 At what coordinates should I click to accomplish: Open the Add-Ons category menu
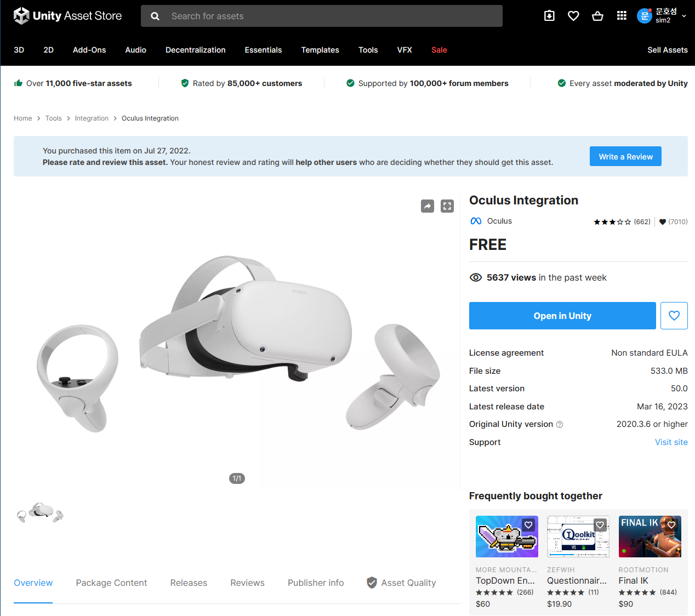point(89,50)
